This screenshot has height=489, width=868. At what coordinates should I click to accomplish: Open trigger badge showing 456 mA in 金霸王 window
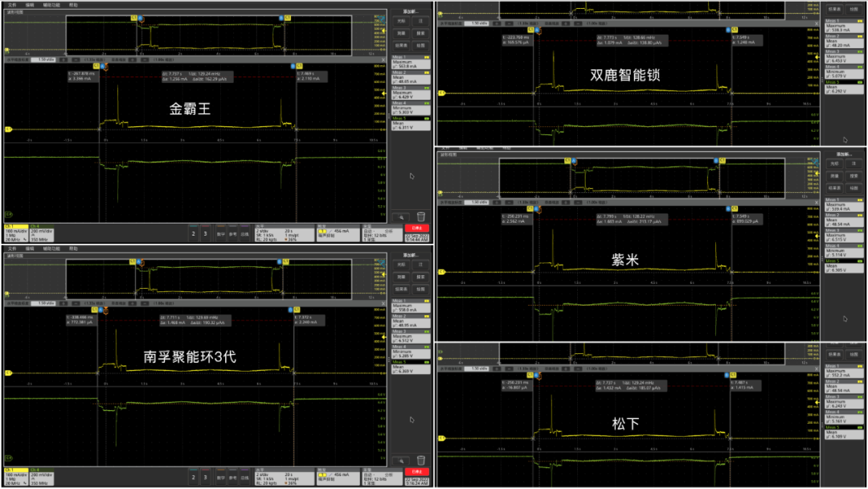point(338,233)
